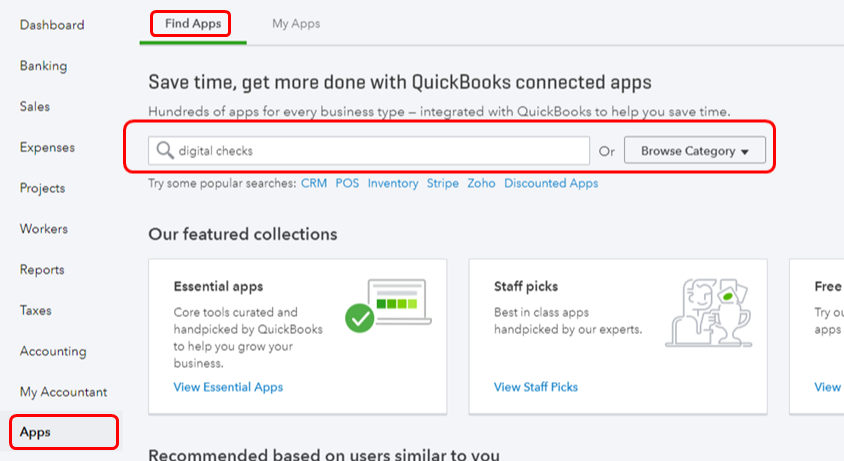Open My Accountant in the sidebar
The image size is (844, 461).
coord(64,392)
